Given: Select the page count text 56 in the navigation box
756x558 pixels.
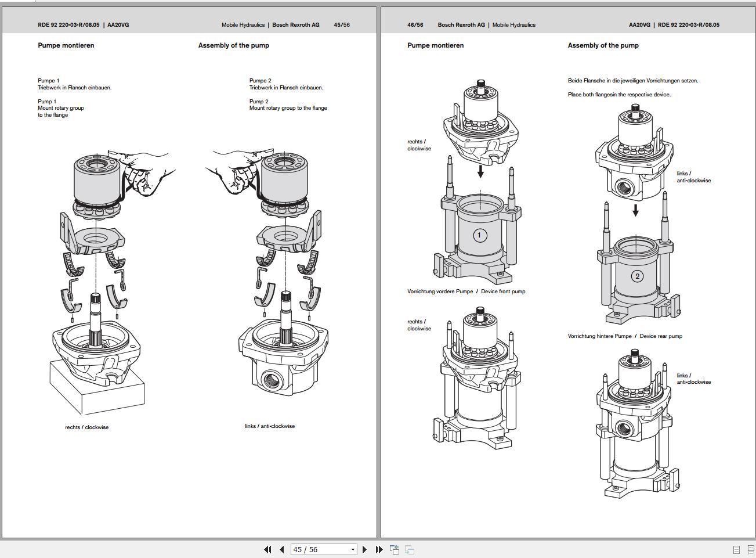Looking at the screenshot, I should point(313,549).
